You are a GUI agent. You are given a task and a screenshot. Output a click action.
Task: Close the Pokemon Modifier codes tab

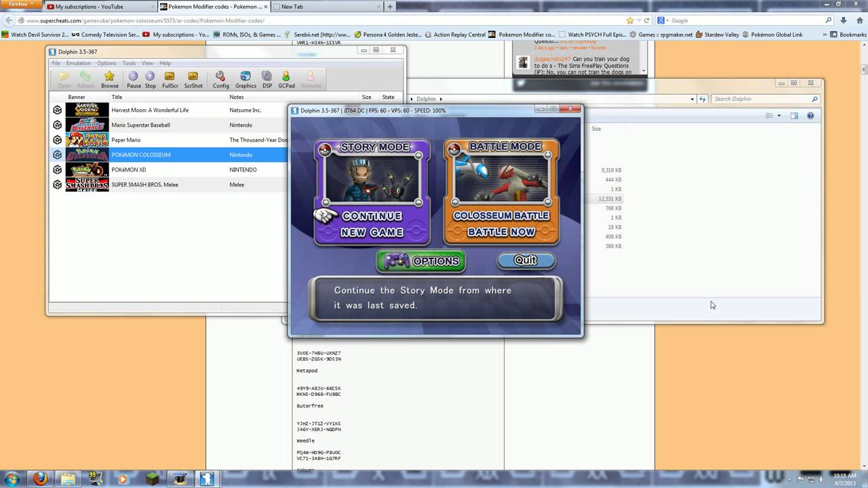point(266,7)
